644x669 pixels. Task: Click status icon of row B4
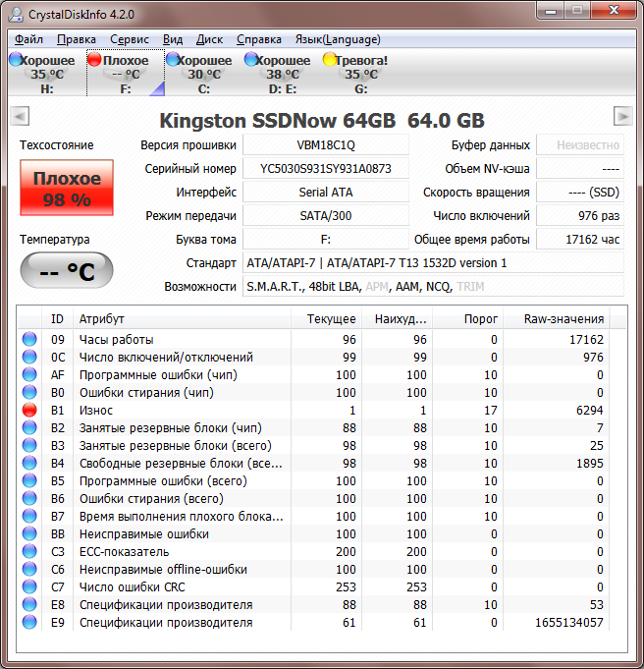pyautogui.click(x=29, y=463)
